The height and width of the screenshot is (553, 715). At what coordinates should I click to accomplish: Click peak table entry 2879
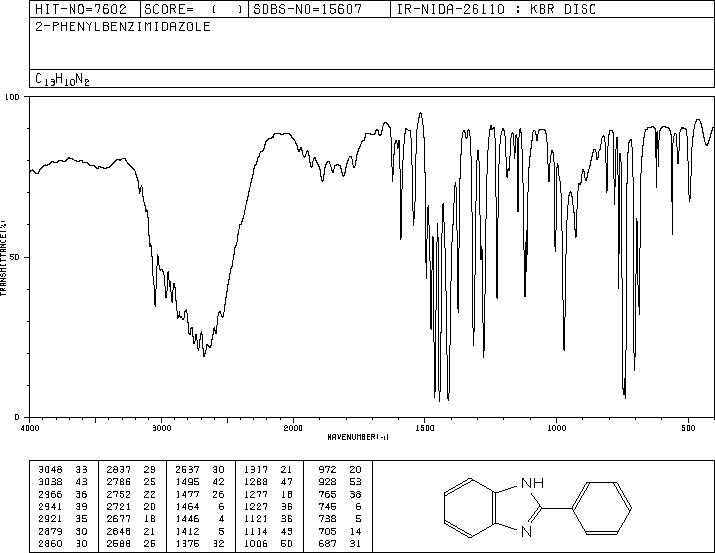[x=50, y=531]
